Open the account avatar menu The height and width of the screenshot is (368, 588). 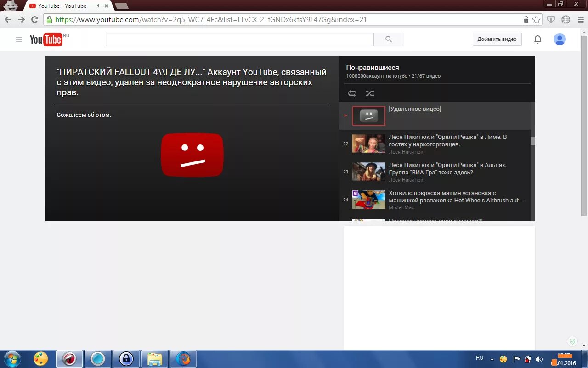(x=560, y=40)
